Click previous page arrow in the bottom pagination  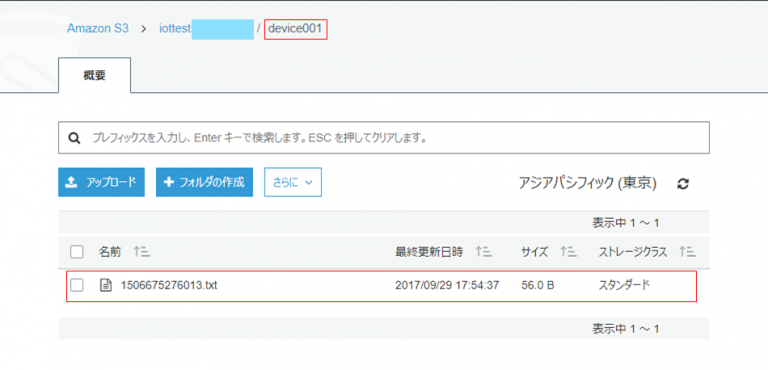tap(583, 328)
